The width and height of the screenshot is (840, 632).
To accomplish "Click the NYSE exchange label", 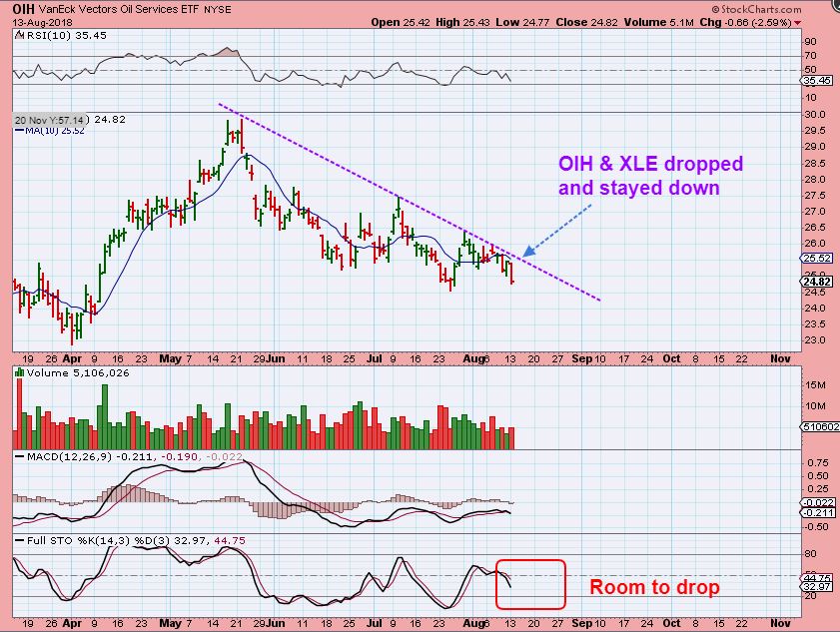I will pos(218,10).
